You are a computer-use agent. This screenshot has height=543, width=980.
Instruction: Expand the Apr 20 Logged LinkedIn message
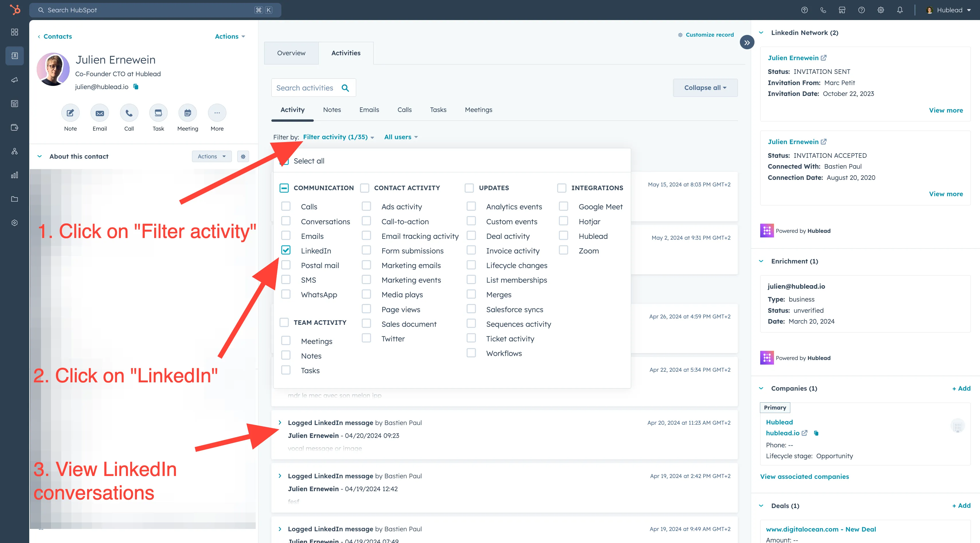tap(280, 422)
